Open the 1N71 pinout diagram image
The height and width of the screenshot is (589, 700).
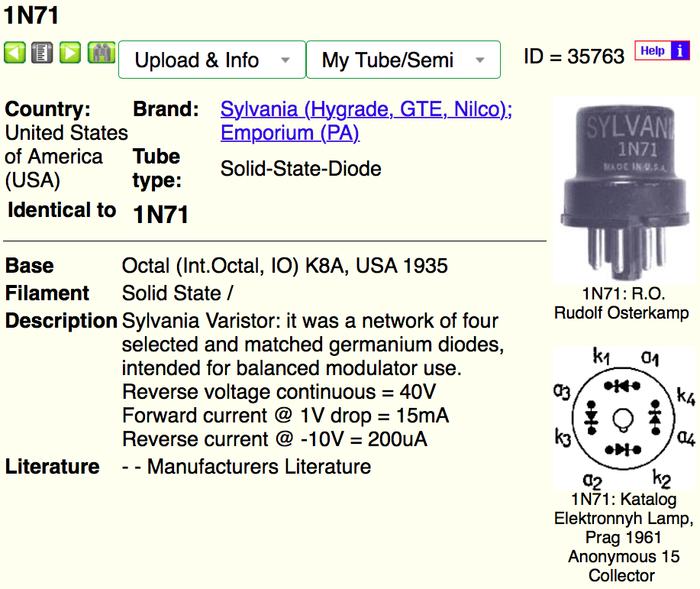[x=624, y=418]
